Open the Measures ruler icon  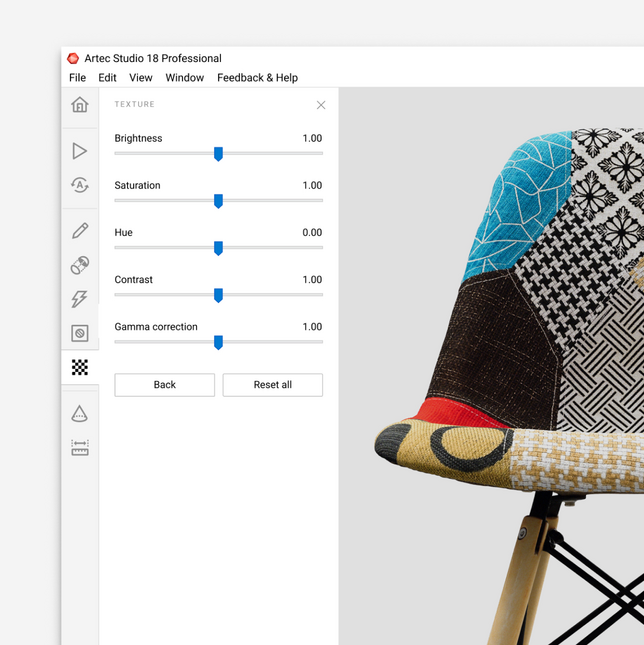tap(80, 448)
